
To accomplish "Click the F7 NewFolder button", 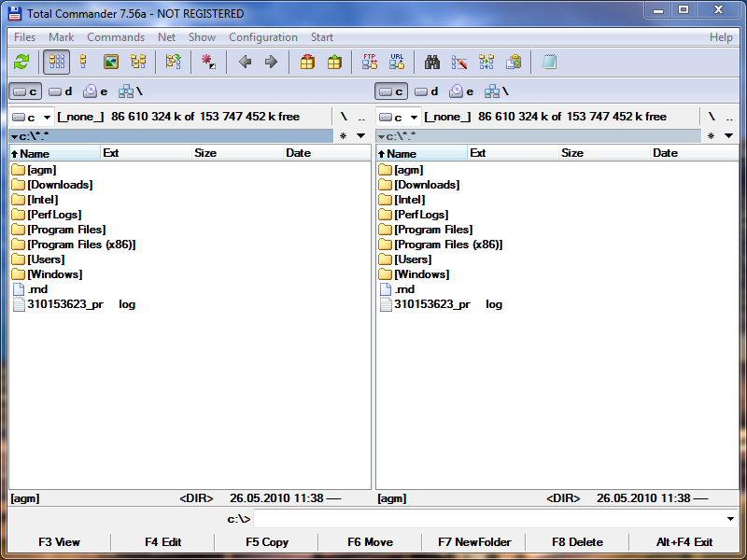I will point(474,542).
